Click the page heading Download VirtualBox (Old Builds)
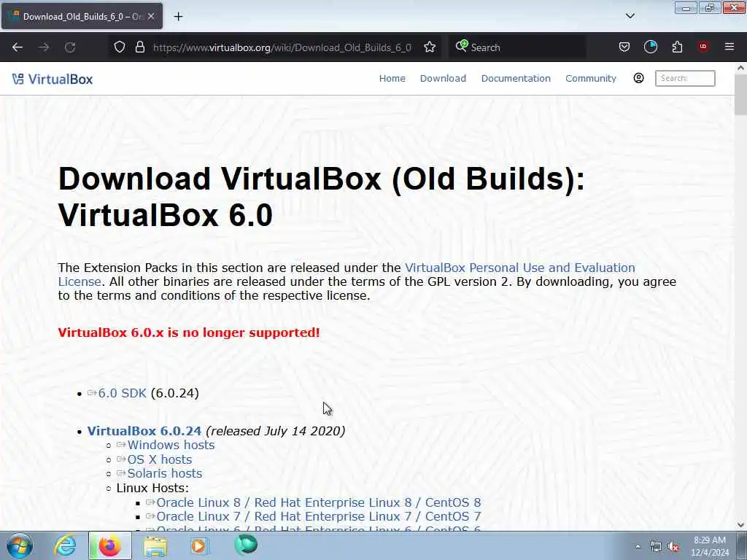The image size is (747, 560). point(322,196)
